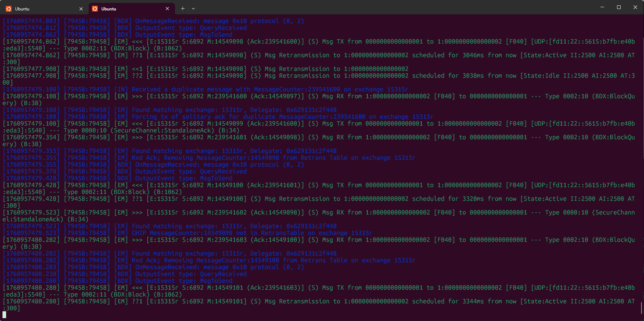This screenshot has width=644, height=321.
Task: Close the terminal window
Action: (635, 7)
